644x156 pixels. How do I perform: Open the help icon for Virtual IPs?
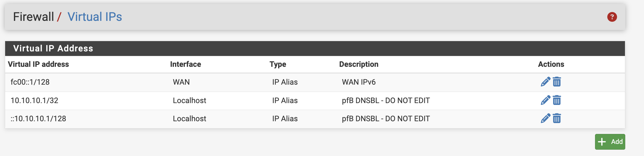(x=612, y=17)
